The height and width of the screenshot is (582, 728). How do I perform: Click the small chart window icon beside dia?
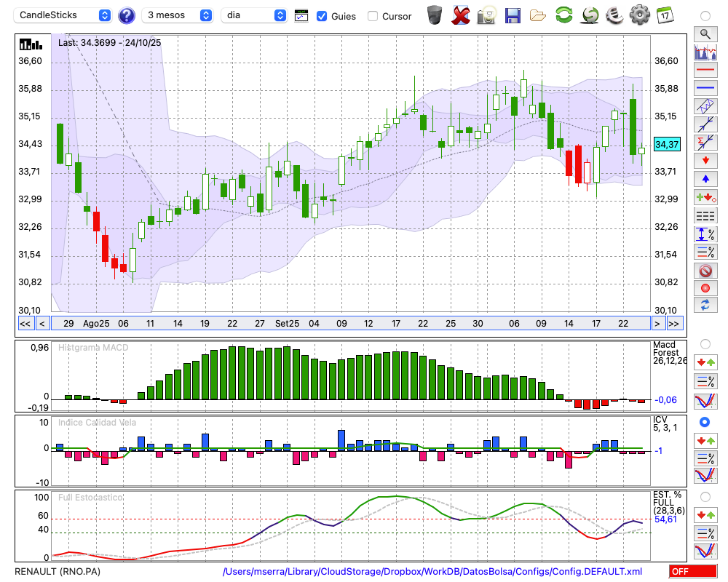click(x=301, y=16)
